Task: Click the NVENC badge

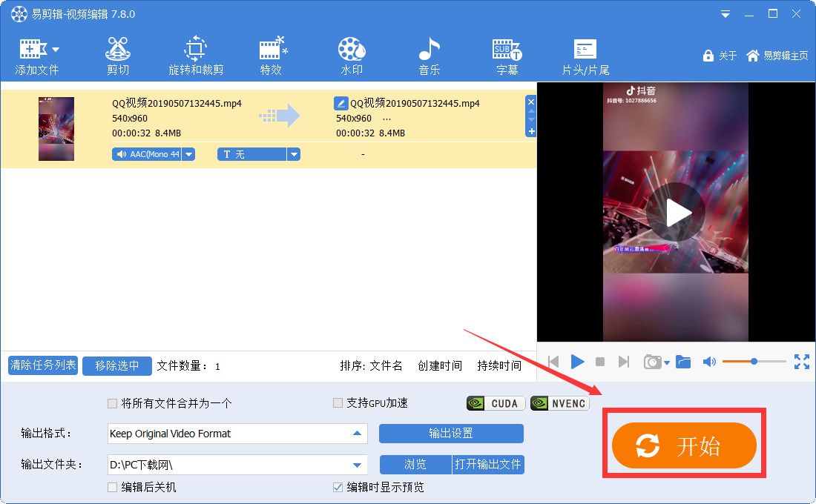Action: pyautogui.click(x=560, y=403)
